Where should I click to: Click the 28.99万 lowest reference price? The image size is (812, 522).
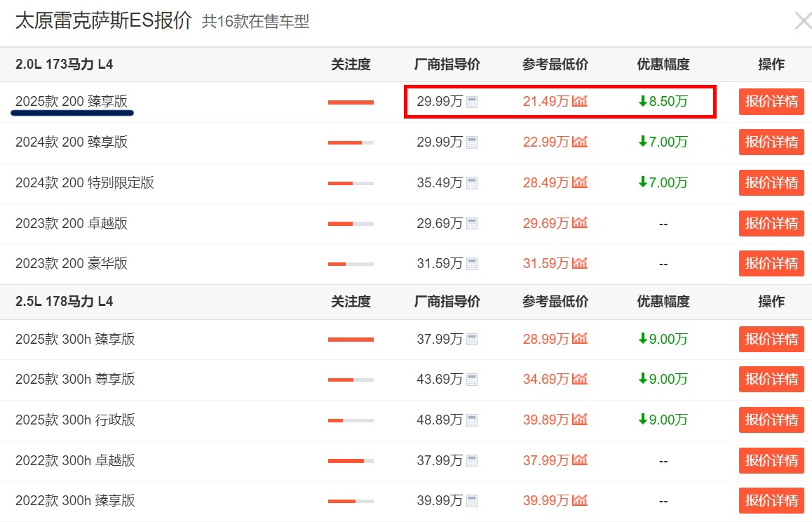pyautogui.click(x=546, y=339)
